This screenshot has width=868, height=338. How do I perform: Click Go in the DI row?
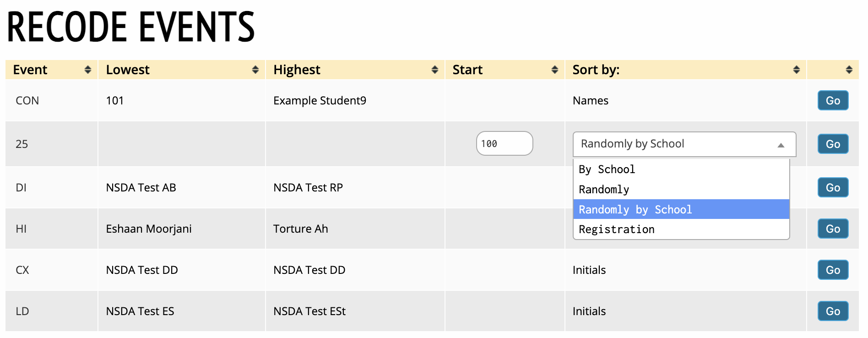click(832, 188)
